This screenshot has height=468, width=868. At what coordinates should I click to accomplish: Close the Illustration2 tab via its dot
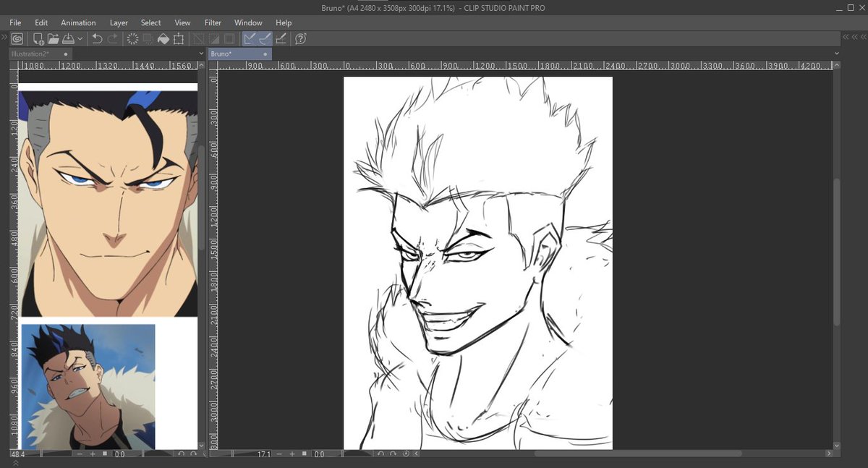click(x=66, y=54)
